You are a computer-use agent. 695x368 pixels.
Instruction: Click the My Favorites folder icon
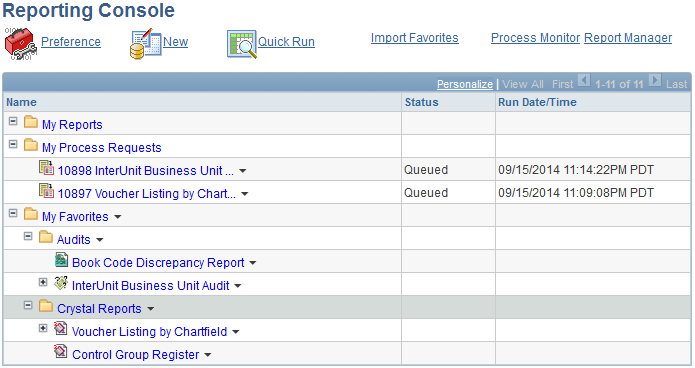31,214
